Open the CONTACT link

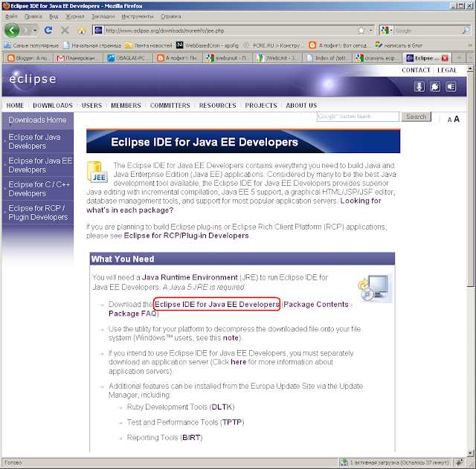416,70
